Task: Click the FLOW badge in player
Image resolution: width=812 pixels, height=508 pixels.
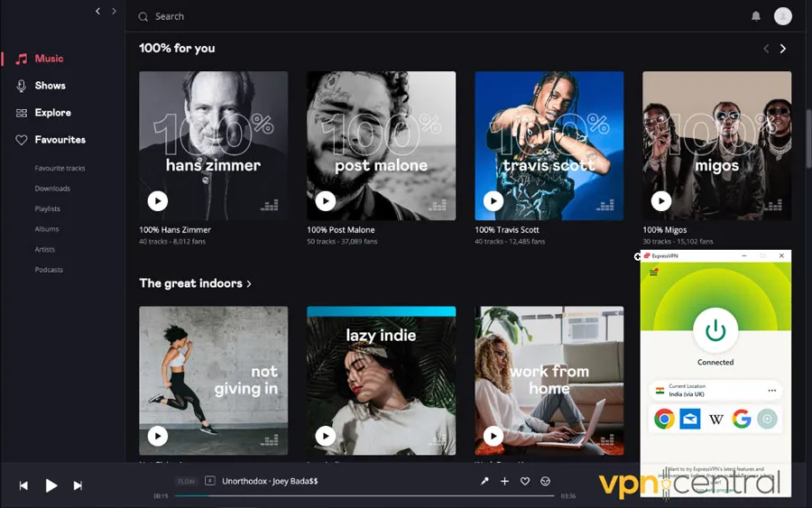Action: (x=187, y=482)
